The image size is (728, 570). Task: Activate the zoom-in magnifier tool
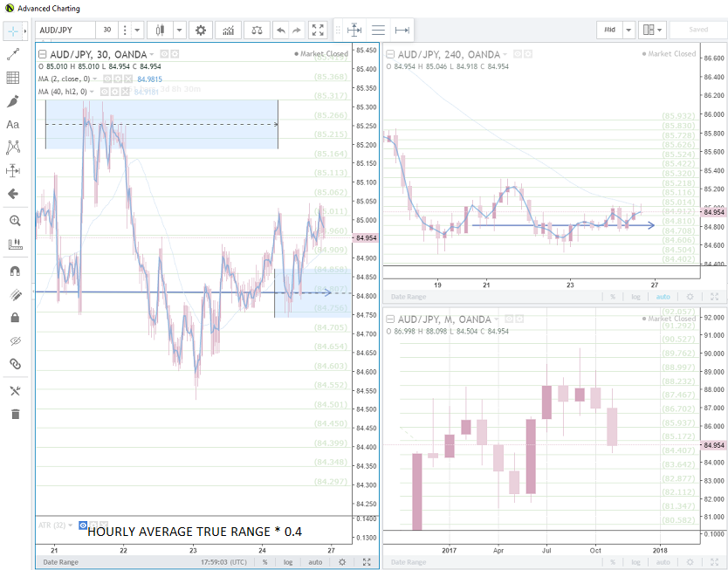pos(15,221)
